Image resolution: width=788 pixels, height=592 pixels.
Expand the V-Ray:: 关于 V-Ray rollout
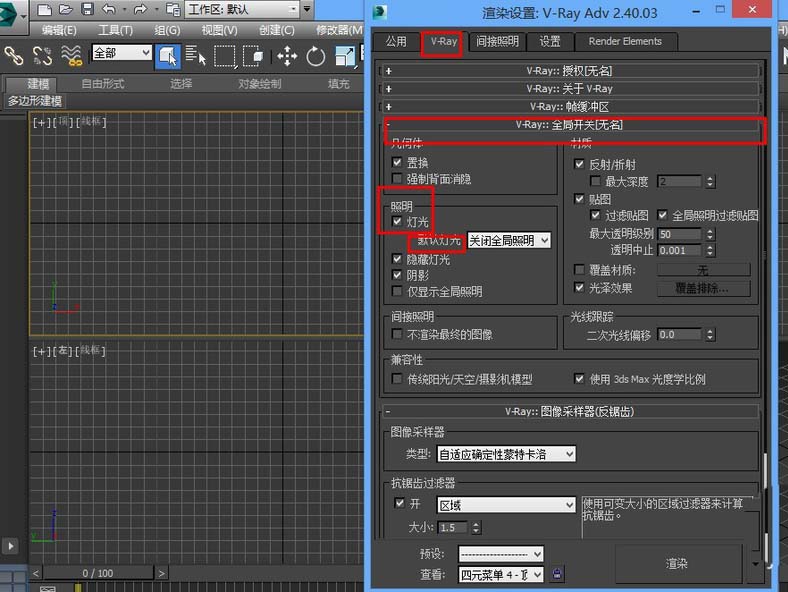click(569, 89)
